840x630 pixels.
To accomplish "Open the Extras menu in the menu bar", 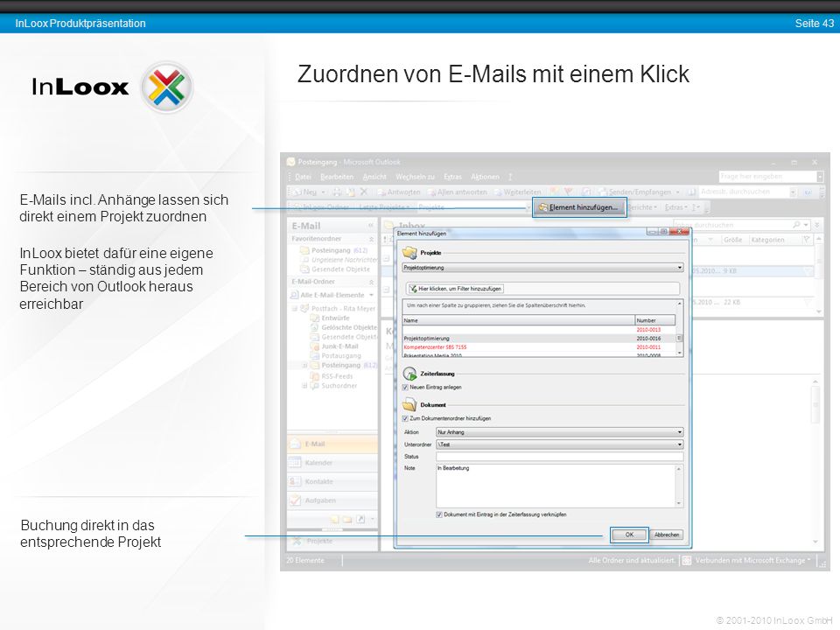I will coord(452,177).
